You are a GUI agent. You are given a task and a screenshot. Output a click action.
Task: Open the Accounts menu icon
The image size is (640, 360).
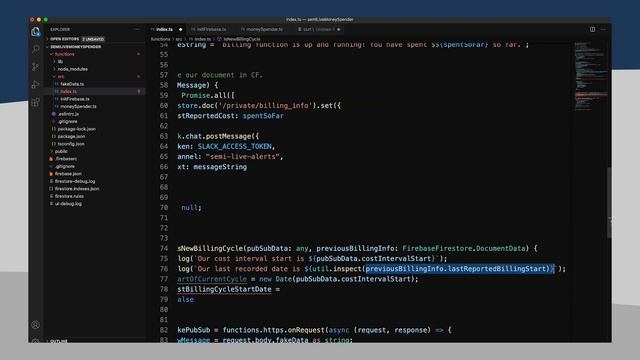[x=36, y=325]
